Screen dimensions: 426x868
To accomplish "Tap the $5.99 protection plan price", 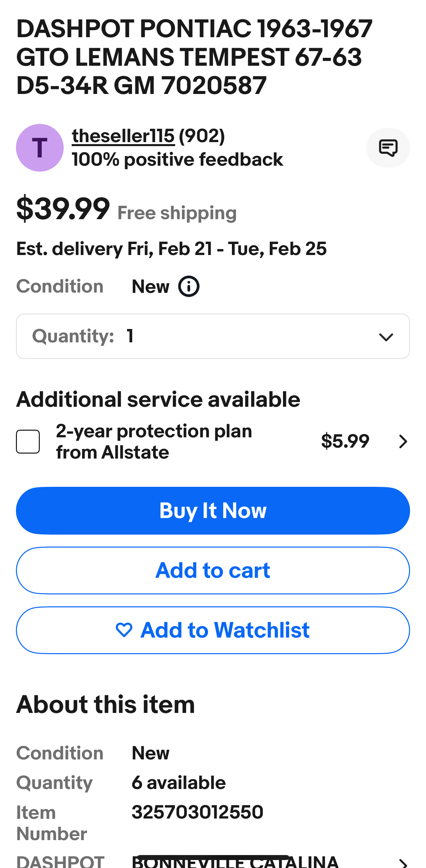I will (x=345, y=441).
